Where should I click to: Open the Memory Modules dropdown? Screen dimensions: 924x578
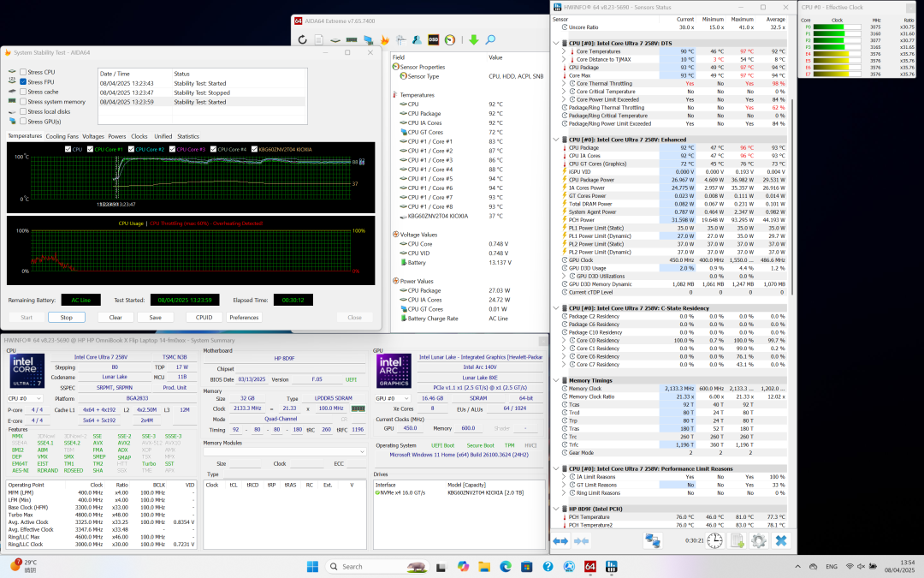tap(285, 452)
